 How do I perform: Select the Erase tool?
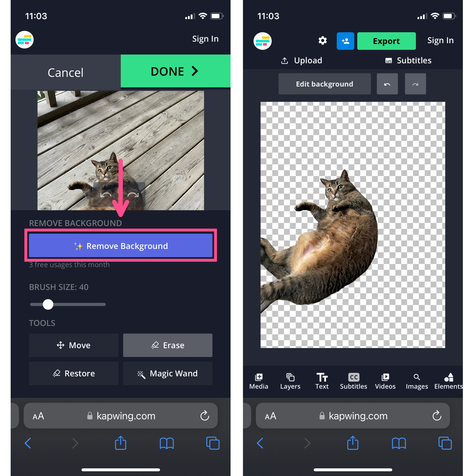[174, 345]
